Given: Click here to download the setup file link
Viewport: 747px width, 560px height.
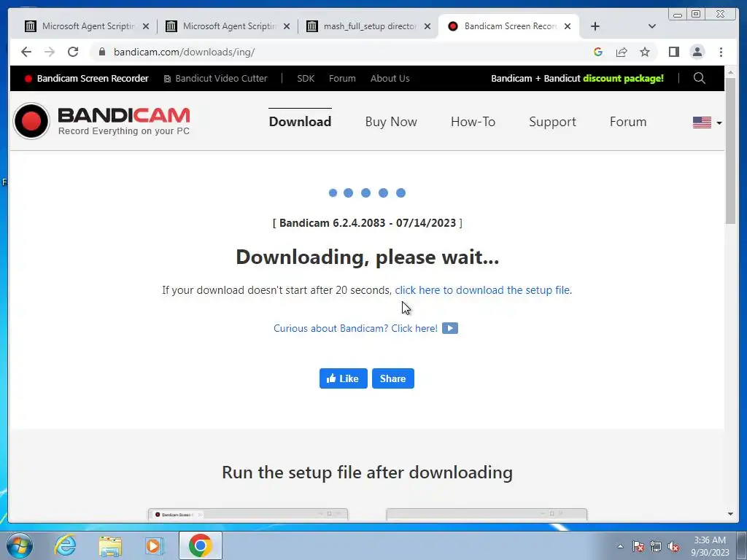Looking at the screenshot, I should (x=482, y=290).
